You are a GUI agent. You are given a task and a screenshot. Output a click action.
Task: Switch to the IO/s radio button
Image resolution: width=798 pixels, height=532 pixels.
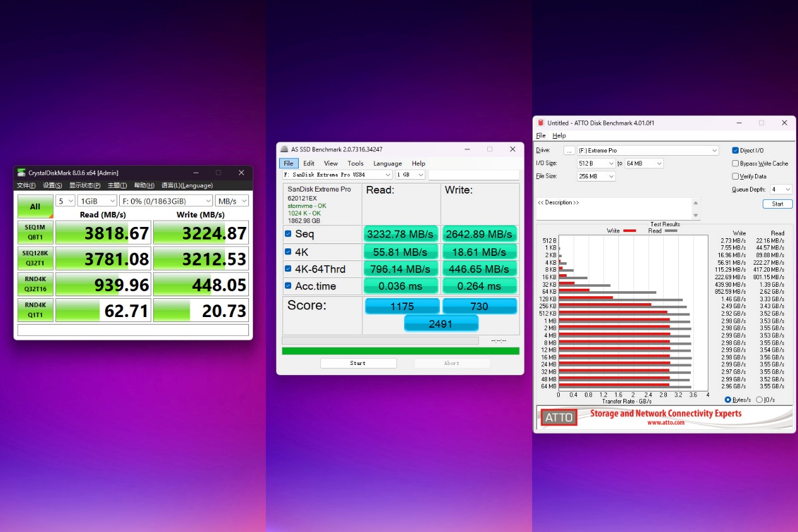pyautogui.click(x=759, y=400)
